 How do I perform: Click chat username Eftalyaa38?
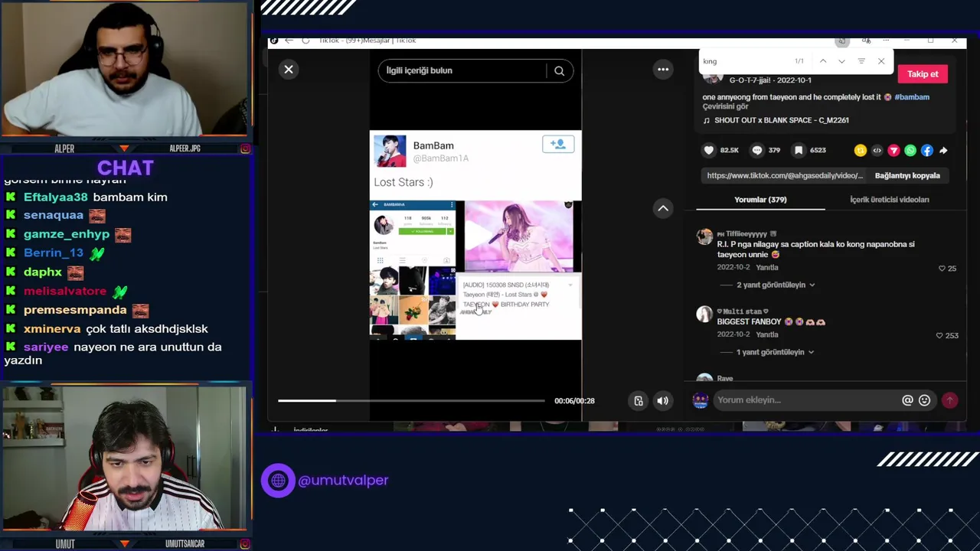tap(56, 197)
